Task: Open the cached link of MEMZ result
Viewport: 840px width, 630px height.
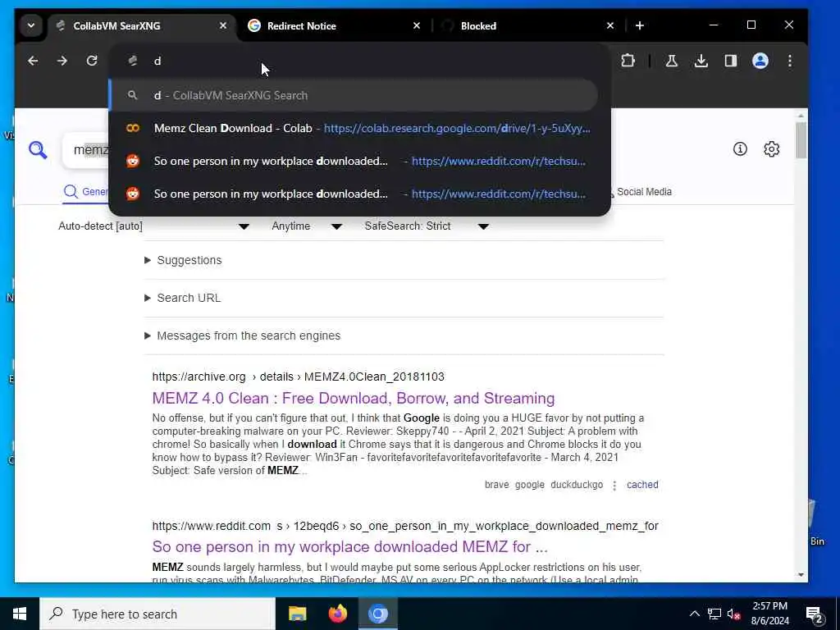Action: click(642, 485)
